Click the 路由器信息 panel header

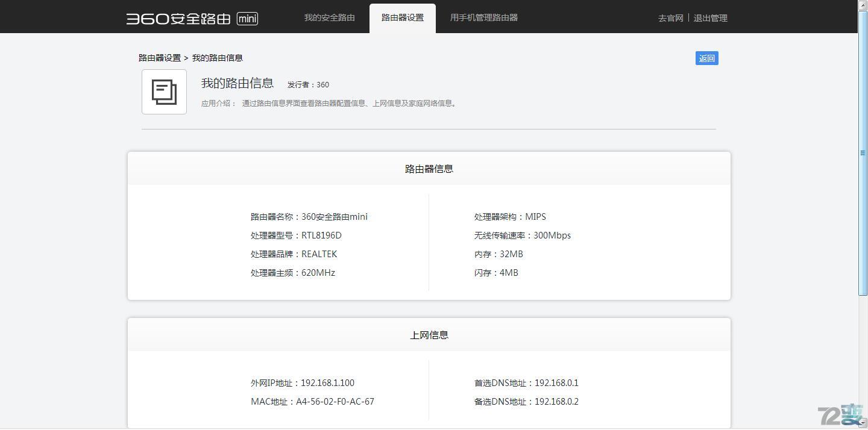(429, 169)
